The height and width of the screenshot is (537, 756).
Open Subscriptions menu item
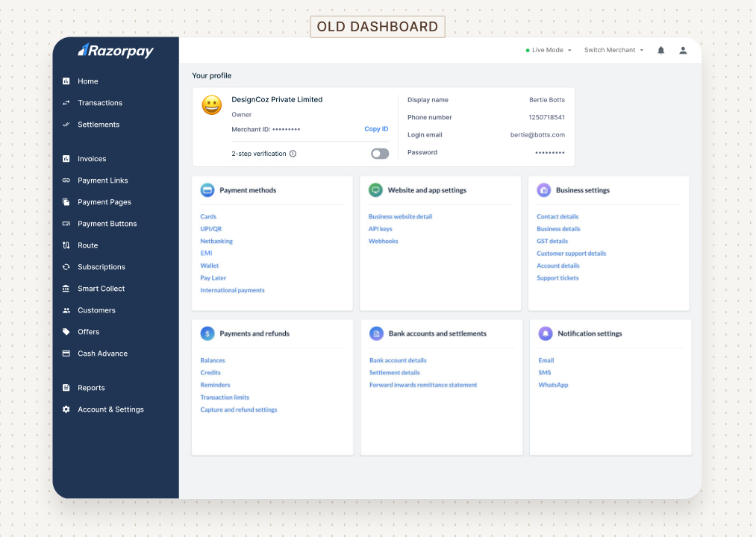pos(101,267)
